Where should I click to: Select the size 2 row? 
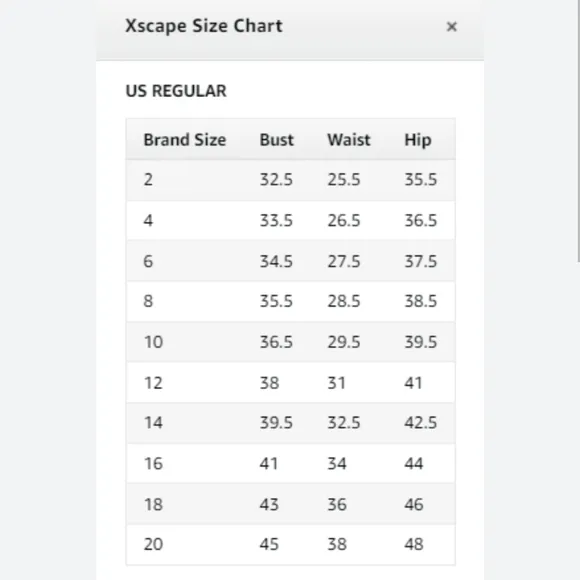tap(291, 180)
